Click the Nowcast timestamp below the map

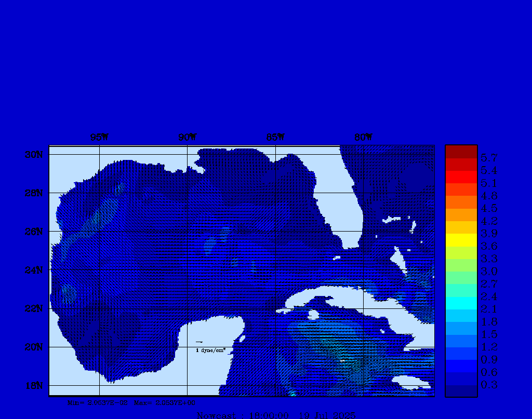276,415
